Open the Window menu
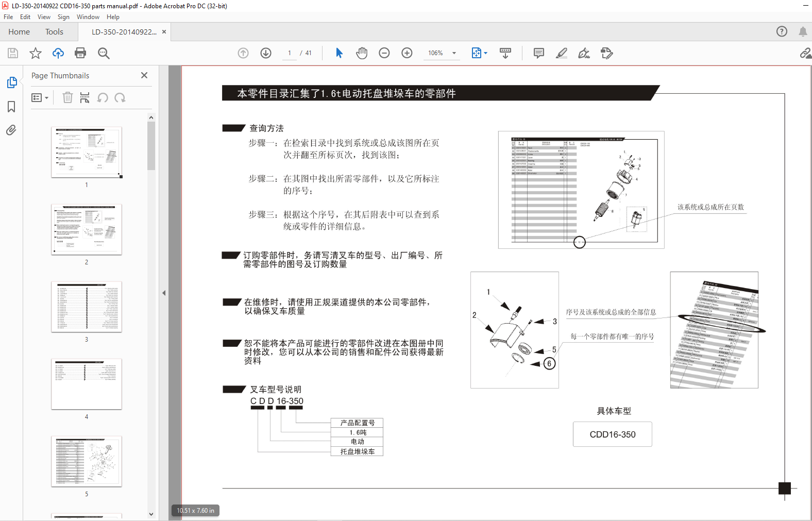The width and height of the screenshot is (812, 521). coord(88,17)
